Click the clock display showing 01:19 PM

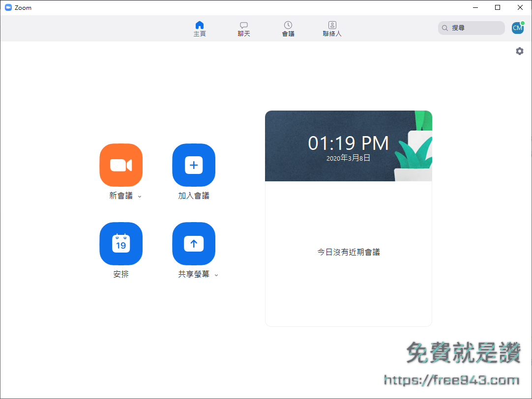tap(348, 142)
